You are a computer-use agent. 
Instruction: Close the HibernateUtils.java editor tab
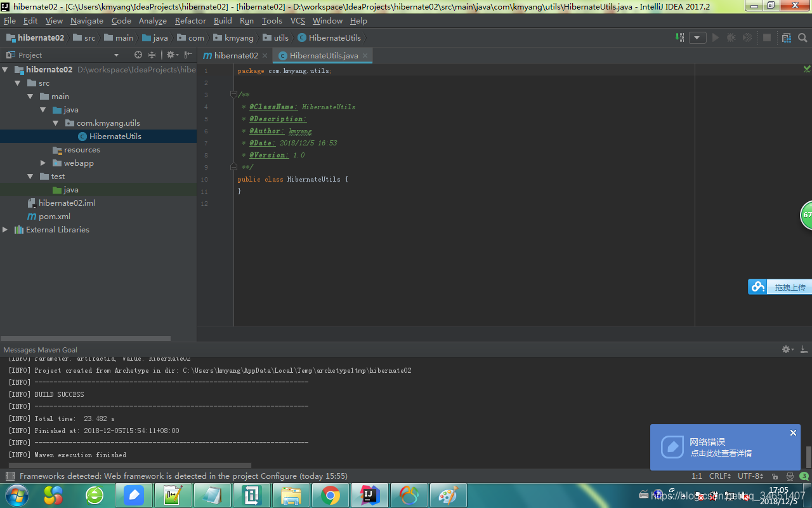[365, 56]
